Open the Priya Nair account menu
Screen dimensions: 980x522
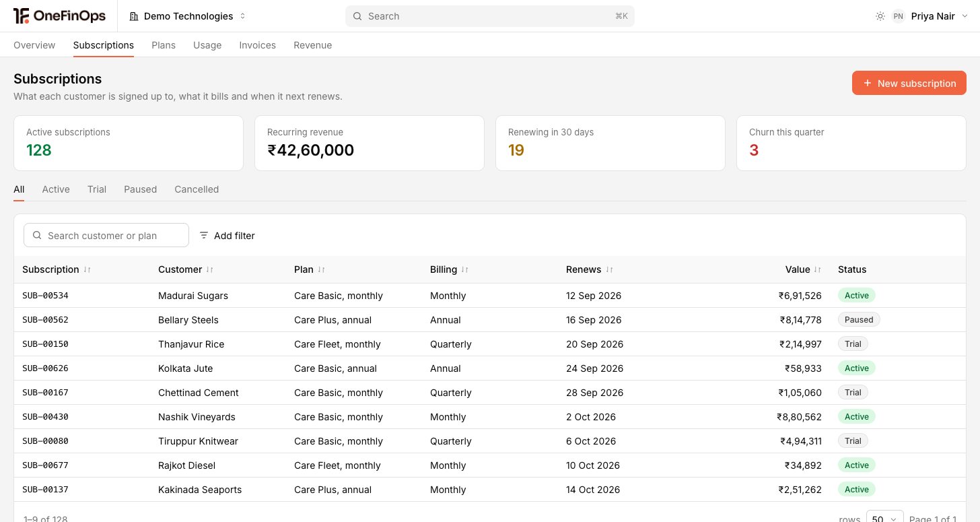click(x=930, y=16)
